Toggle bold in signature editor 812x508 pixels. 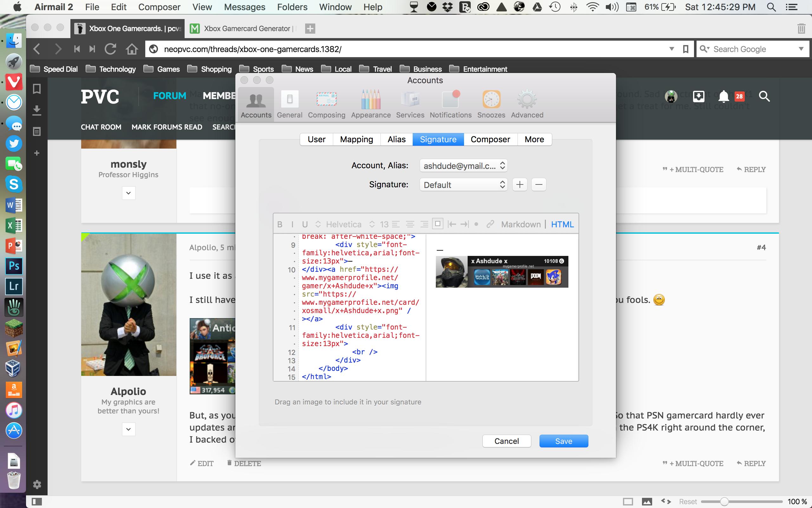point(280,224)
